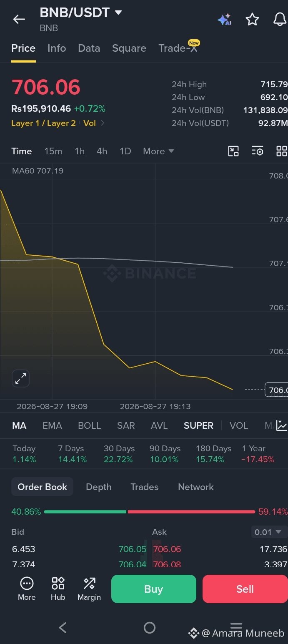Image resolution: width=288 pixels, height=644 pixels.
Task: Open the AI assistant sparkle icon
Action: pyautogui.click(x=224, y=19)
